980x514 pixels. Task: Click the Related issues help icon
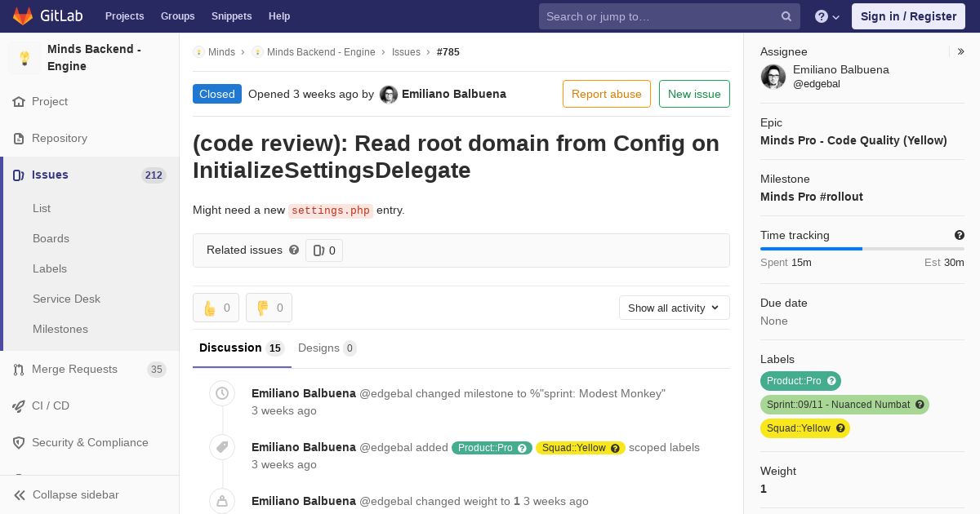pos(294,250)
